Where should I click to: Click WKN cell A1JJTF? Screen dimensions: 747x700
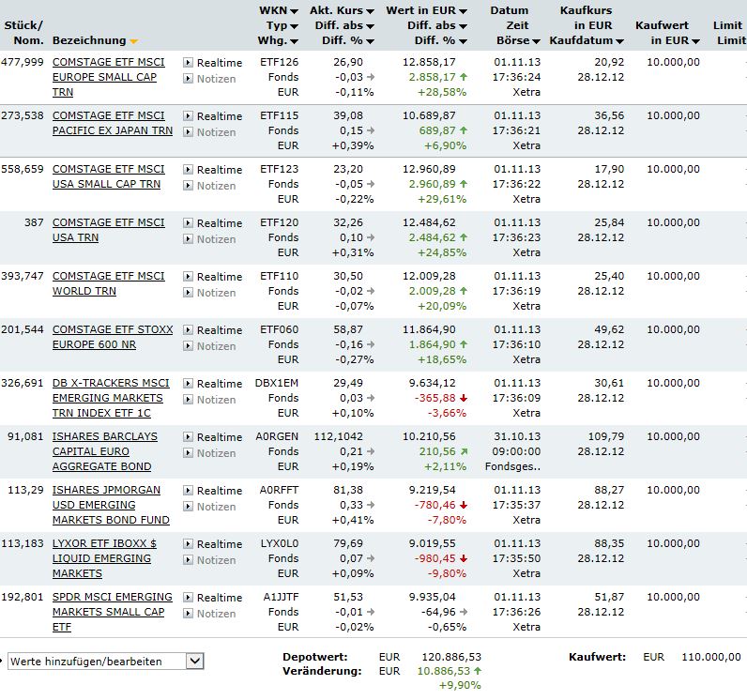282,597
